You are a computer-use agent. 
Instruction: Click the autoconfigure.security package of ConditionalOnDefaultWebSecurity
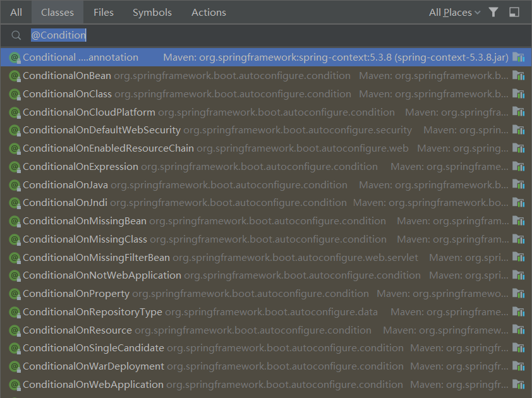pyautogui.click(x=298, y=130)
